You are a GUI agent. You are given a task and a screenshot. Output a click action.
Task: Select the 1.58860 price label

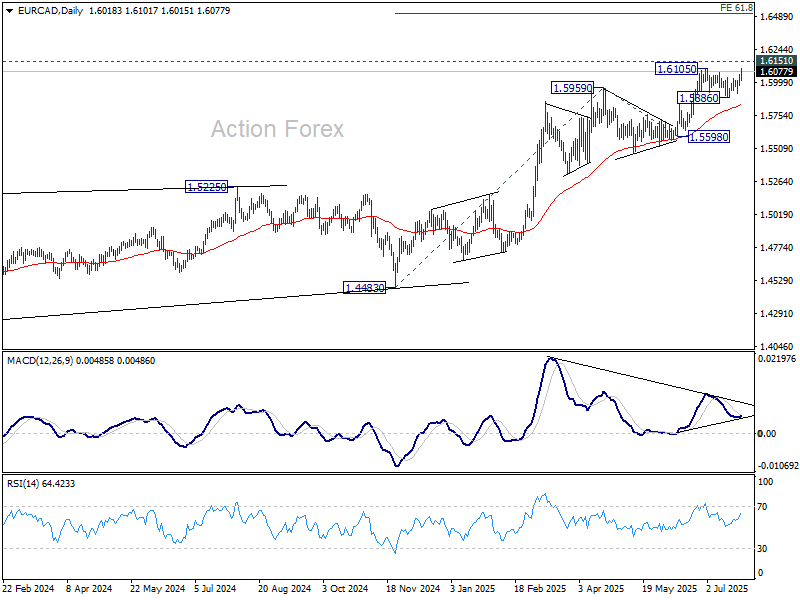(x=698, y=97)
